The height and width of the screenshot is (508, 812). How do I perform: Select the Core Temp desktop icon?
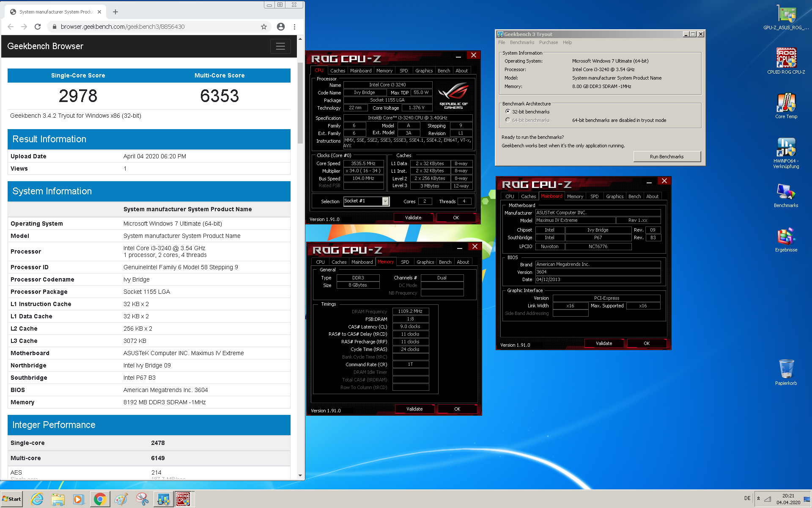pos(786,106)
